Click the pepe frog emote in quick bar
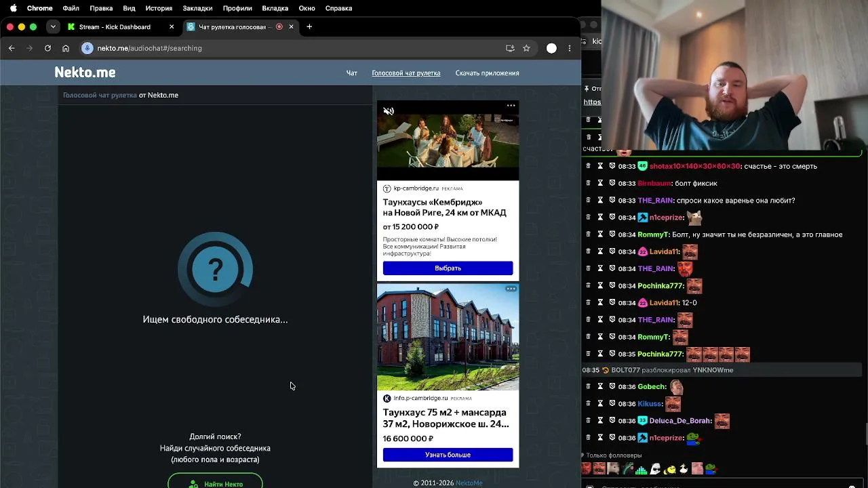Viewport: 868px width, 488px height. 711,468
